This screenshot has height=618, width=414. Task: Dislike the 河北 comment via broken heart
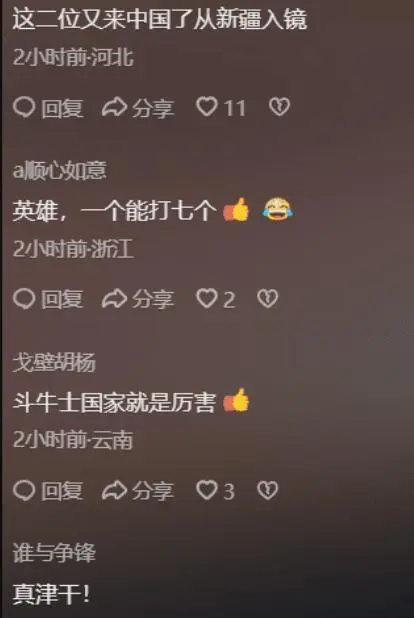click(x=279, y=107)
